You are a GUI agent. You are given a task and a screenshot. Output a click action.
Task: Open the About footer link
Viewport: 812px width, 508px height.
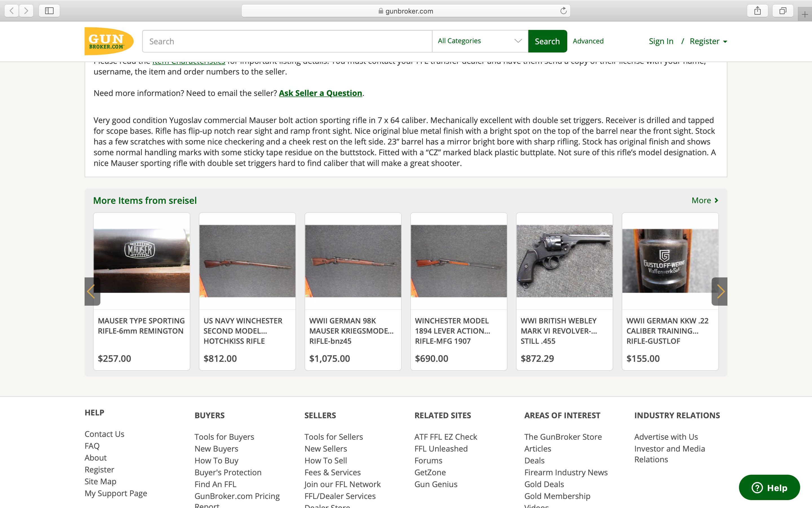tap(96, 457)
